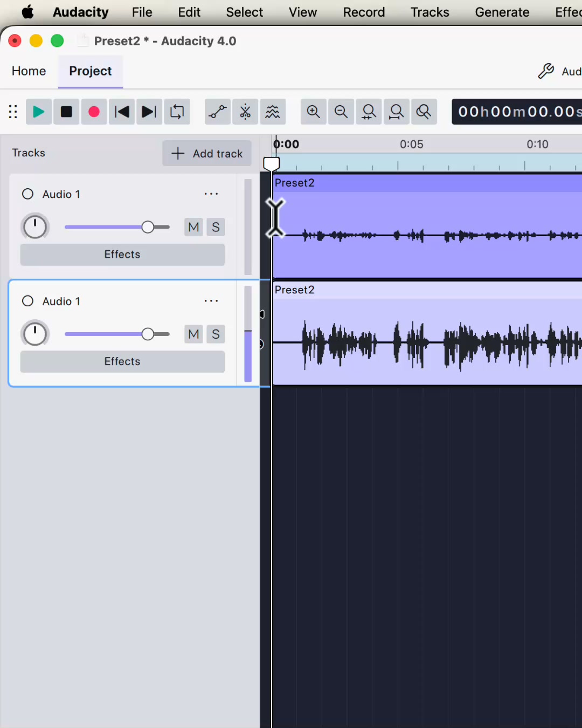Open the Edit menu

point(189,12)
